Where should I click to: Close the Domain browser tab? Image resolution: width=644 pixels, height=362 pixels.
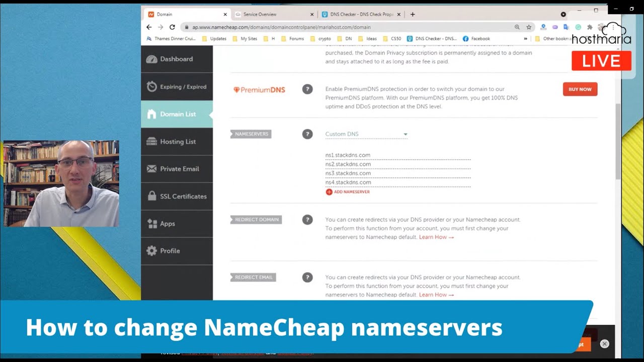coord(224,15)
